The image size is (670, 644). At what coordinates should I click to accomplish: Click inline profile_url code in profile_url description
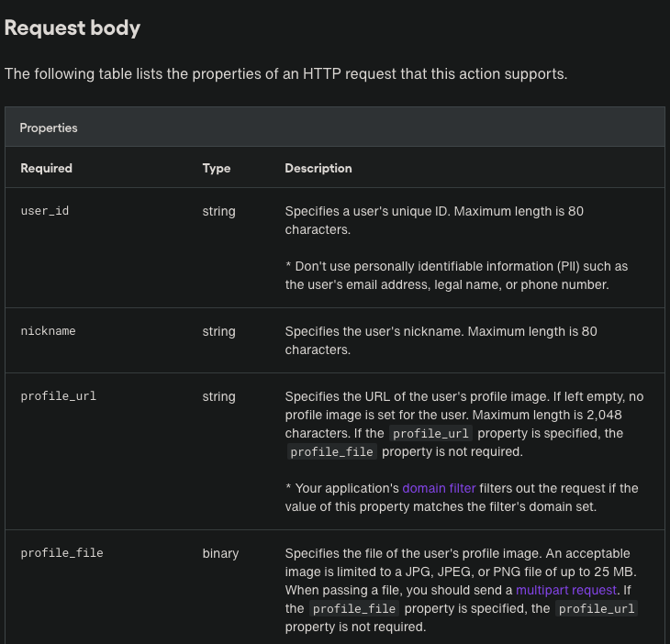point(430,433)
